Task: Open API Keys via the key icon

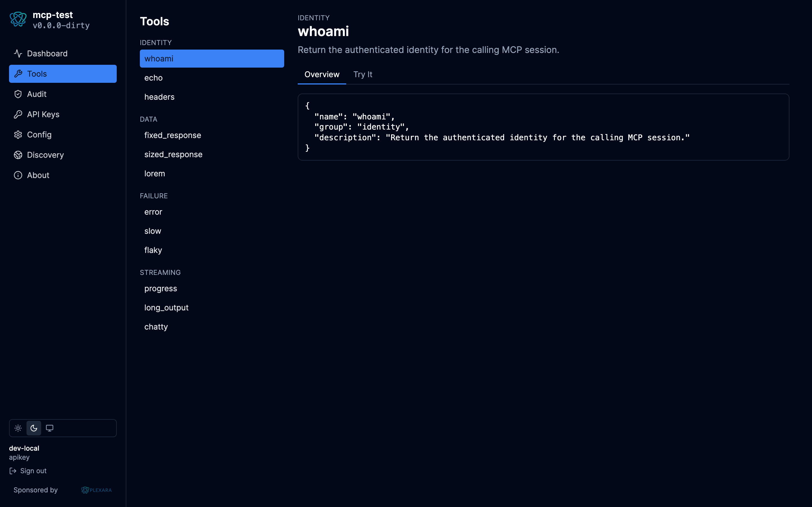Action: [18, 114]
